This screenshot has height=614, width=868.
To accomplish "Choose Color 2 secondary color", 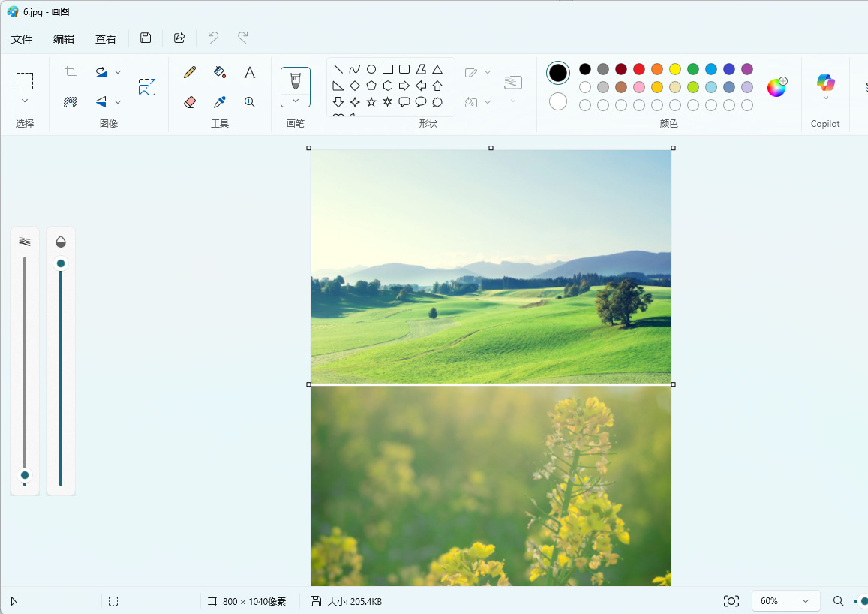I will pyautogui.click(x=558, y=101).
